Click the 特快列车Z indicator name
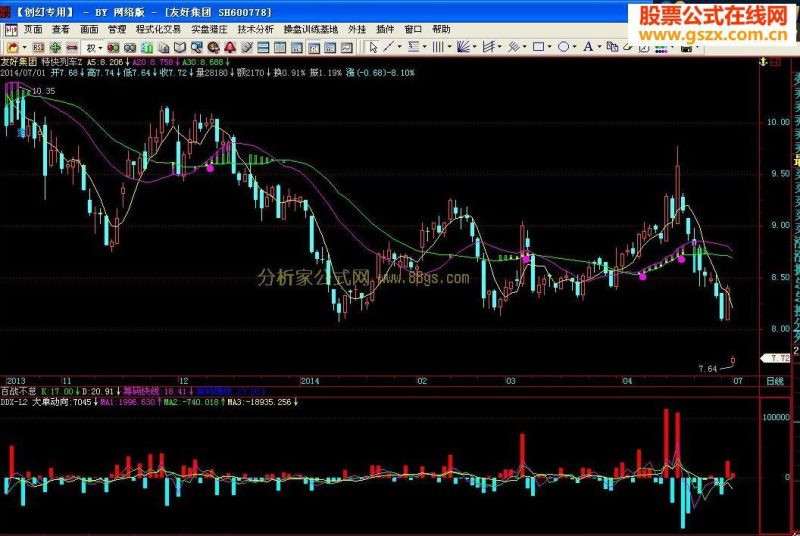Image resolution: width=800 pixels, height=536 pixels. coord(61,62)
